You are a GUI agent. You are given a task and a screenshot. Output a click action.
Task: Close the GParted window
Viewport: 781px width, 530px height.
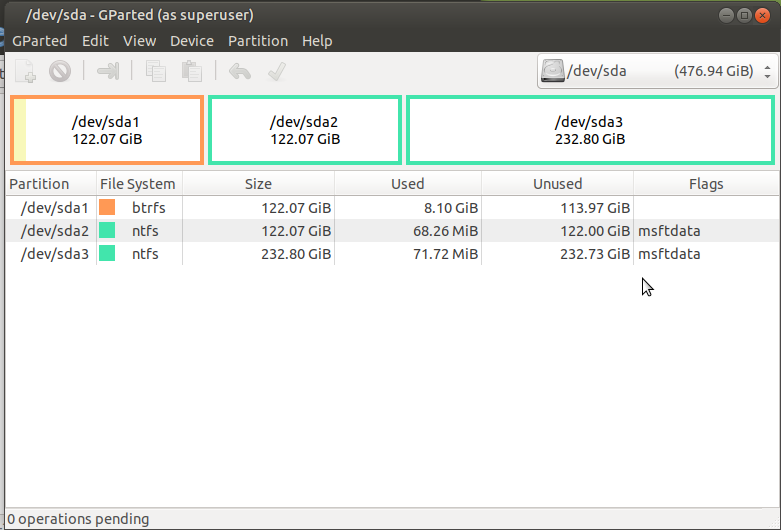click(765, 15)
